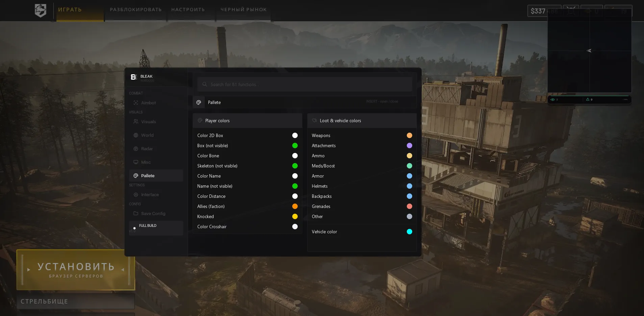
Task: Select the World sidebar entry
Action: point(156,135)
